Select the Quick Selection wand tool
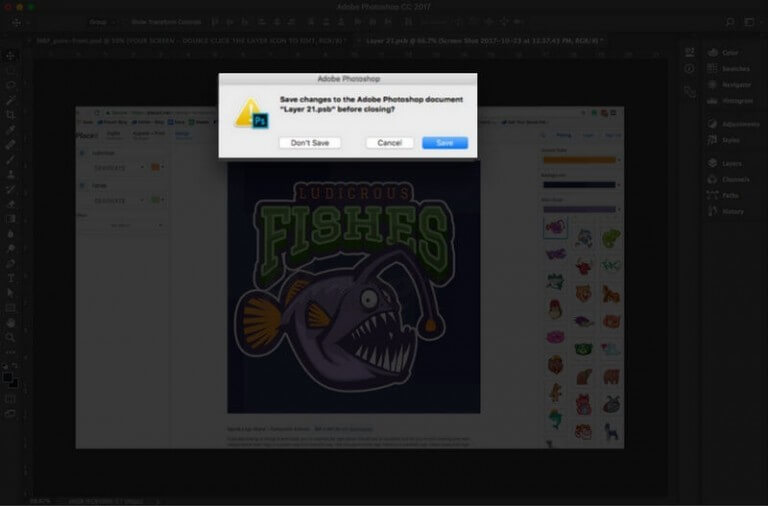 pyautogui.click(x=10, y=100)
